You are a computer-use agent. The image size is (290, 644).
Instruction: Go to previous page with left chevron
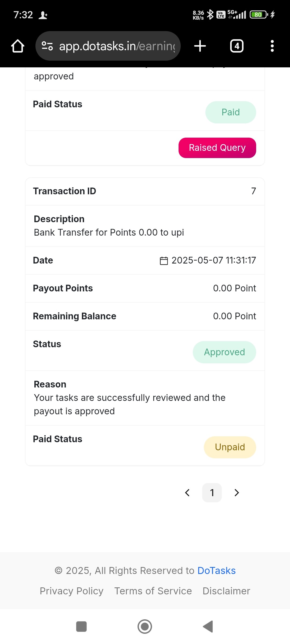187,493
